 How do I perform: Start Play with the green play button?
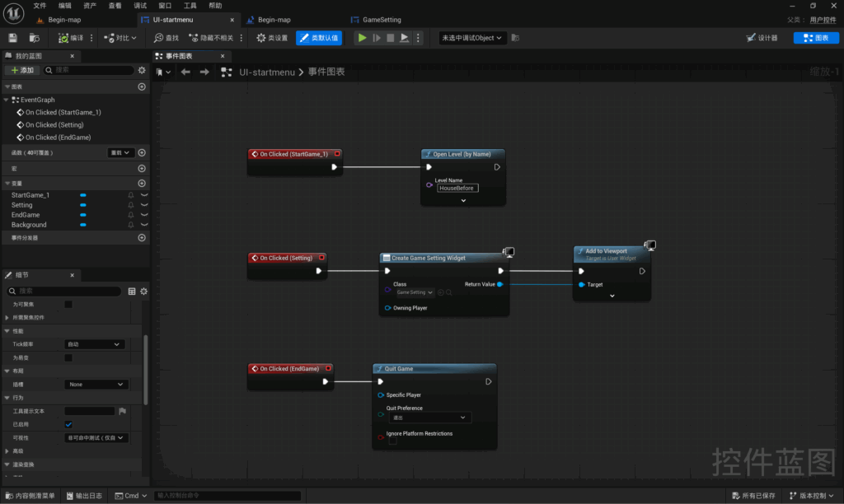point(363,38)
